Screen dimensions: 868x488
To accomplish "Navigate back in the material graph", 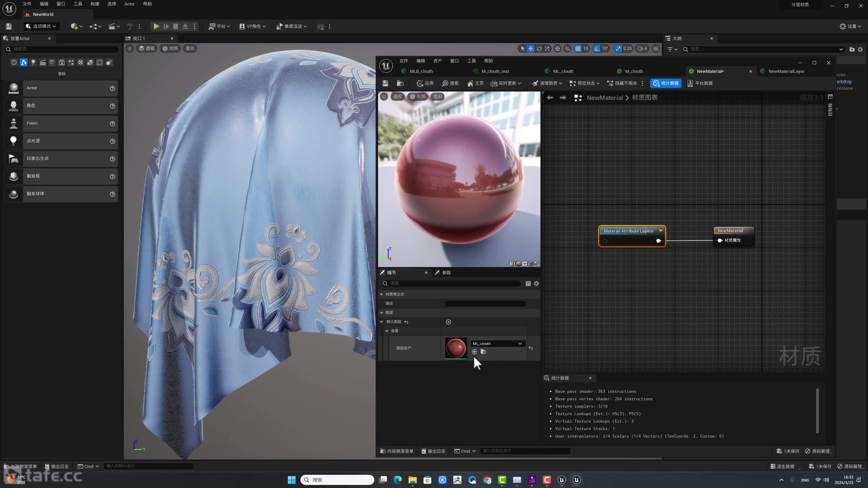I will 550,98.
